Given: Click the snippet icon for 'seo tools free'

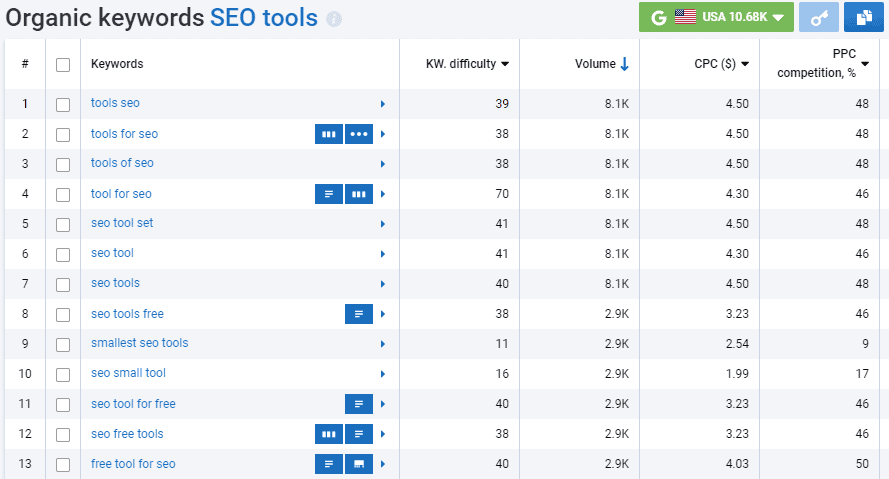Looking at the screenshot, I should [x=359, y=314].
